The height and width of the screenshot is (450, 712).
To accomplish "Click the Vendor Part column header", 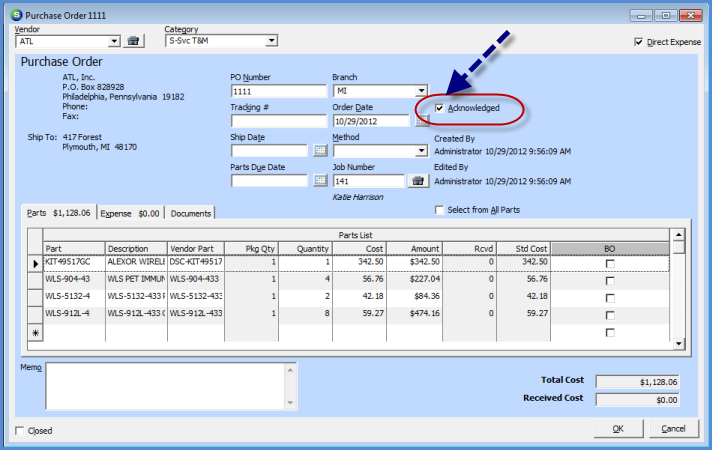I will click(196, 249).
